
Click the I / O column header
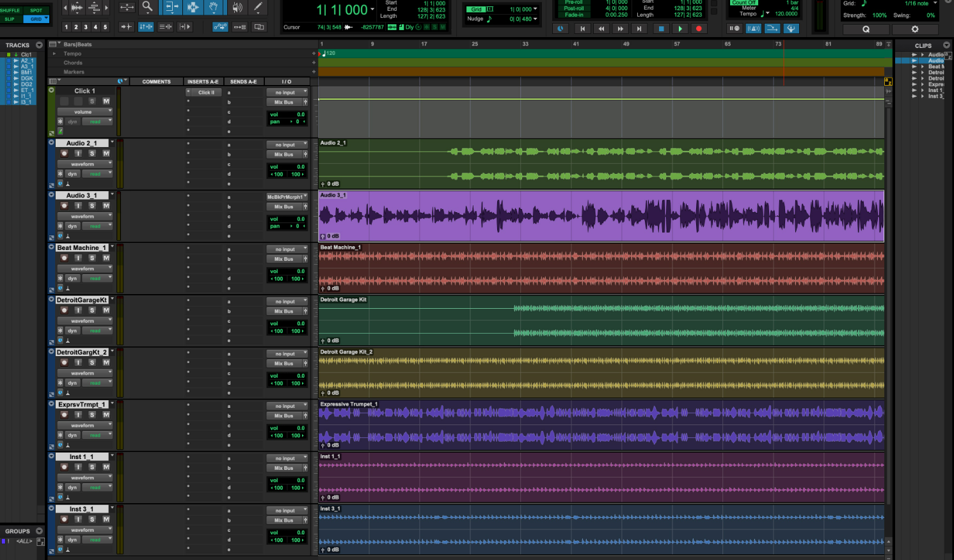(x=287, y=82)
